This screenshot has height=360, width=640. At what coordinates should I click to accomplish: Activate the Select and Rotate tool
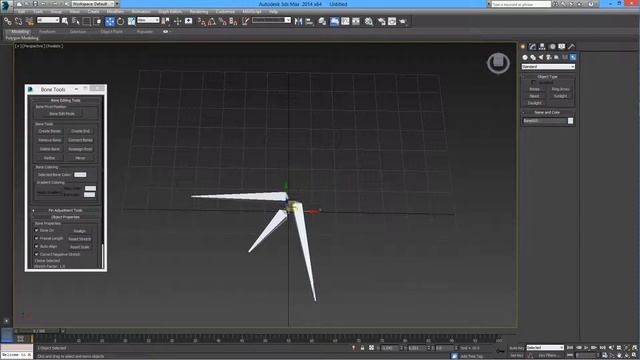[x=120, y=21]
